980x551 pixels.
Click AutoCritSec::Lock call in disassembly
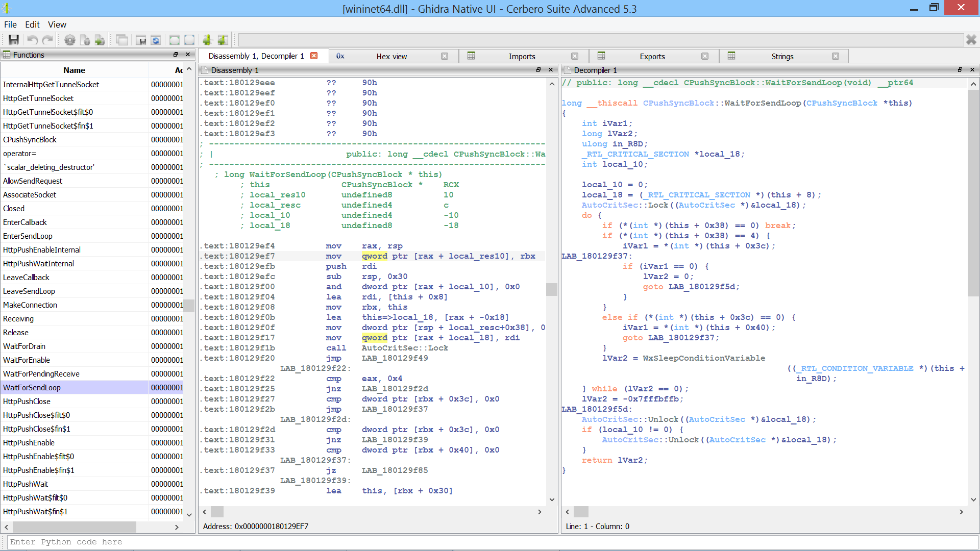pyautogui.click(x=405, y=348)
